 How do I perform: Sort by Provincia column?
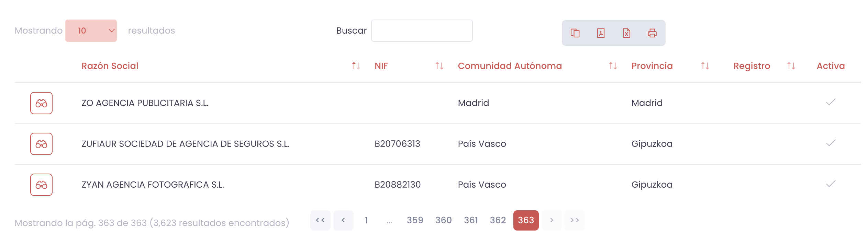[705, 66]
